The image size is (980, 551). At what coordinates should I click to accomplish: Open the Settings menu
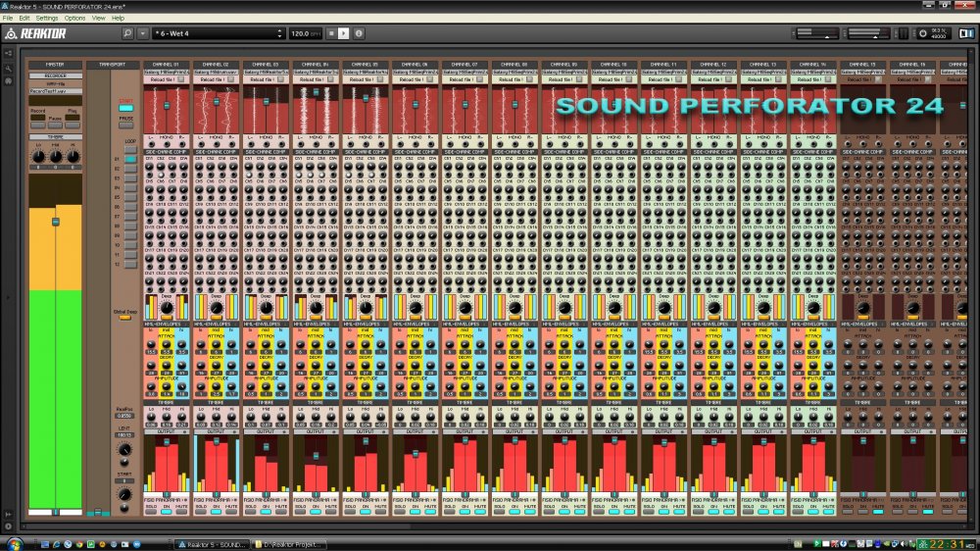(47, 18)
